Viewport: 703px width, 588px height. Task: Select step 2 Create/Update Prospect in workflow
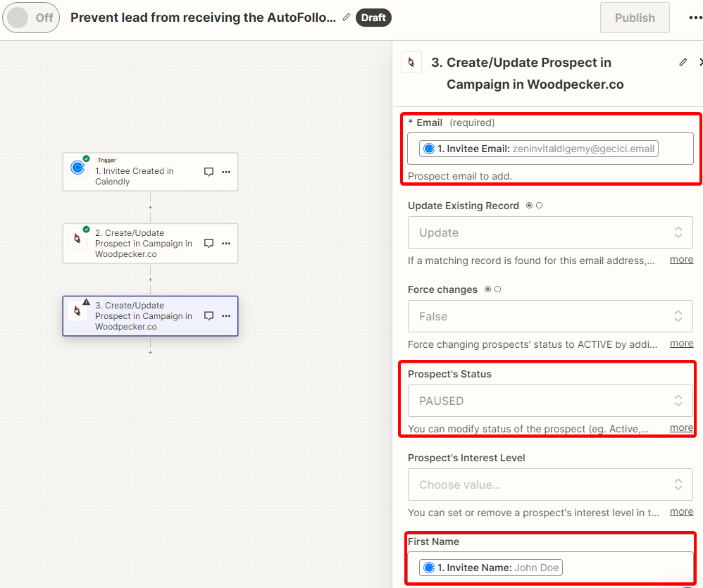tap(150, 244)
